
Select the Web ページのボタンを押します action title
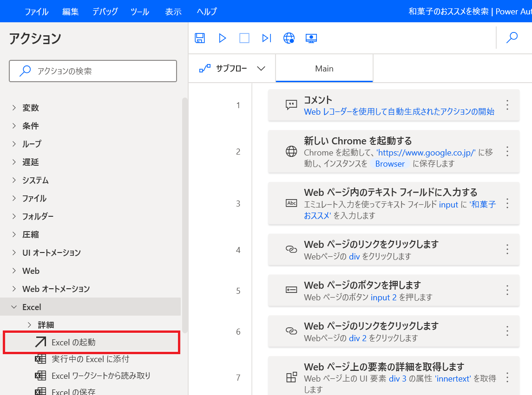(x=362, y=285)
